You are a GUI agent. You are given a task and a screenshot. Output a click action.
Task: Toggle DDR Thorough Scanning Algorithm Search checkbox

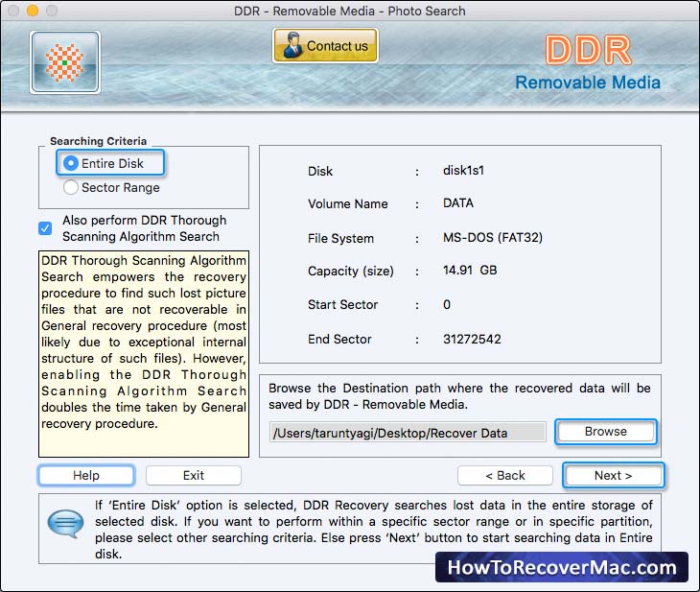point(45,228)
